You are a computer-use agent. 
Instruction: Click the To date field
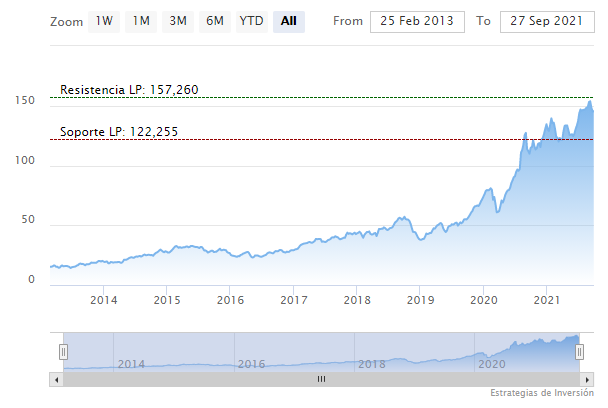[545, 21]
